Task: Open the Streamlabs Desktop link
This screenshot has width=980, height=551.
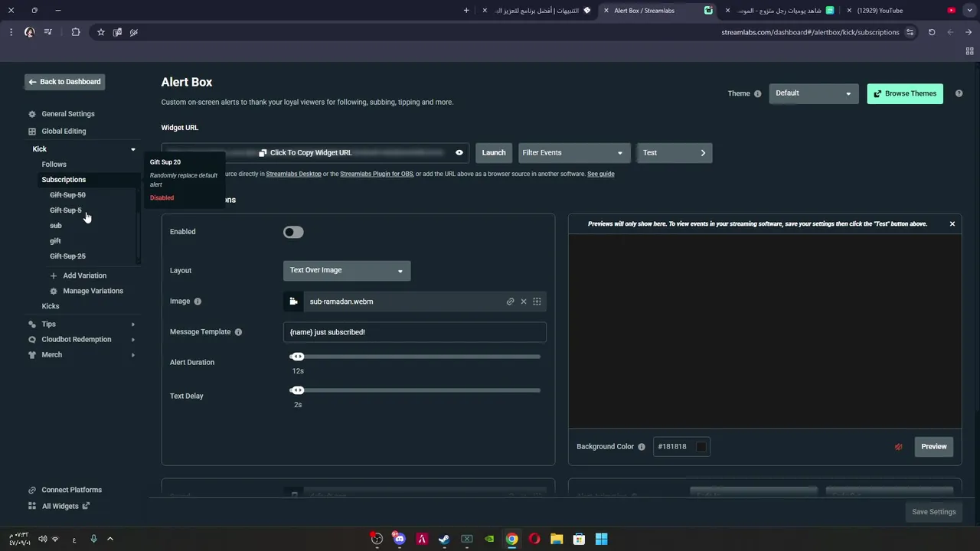Action: (293, 174)
